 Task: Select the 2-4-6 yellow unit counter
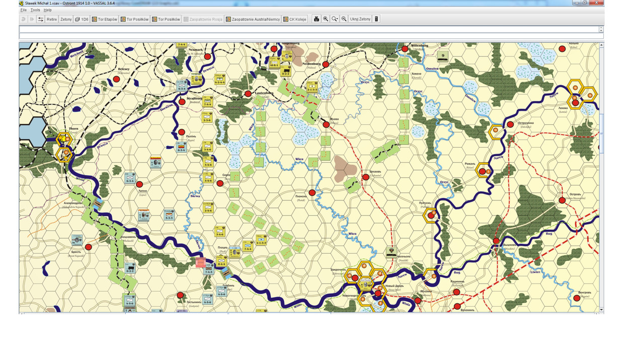click(x=208, y=207)
